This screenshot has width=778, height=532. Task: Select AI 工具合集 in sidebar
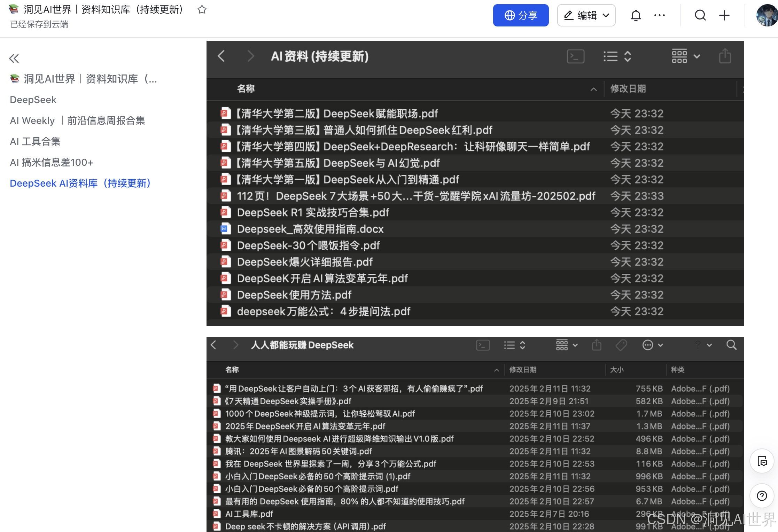point(35,142)
